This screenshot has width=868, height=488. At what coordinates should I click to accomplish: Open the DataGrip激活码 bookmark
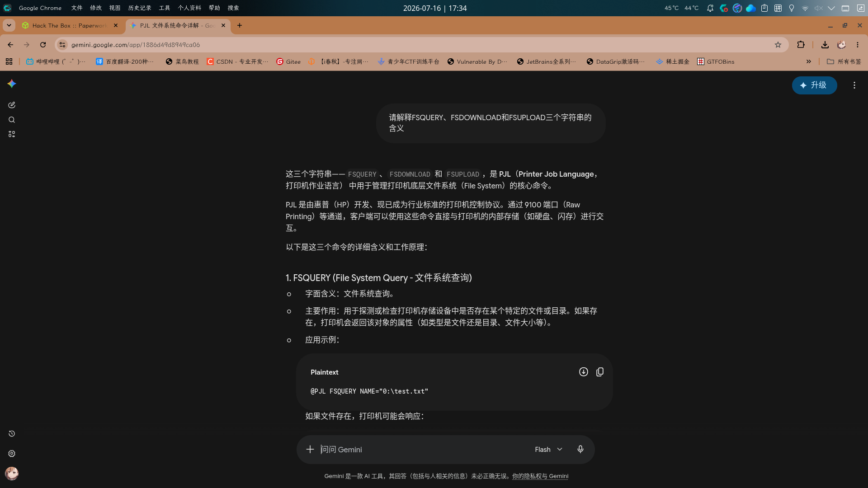click(x=616, y=61)
